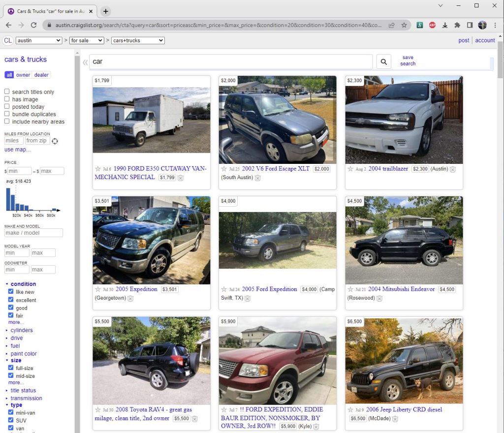
Task: Open the austin location dropdown
Action: (38, 41)
